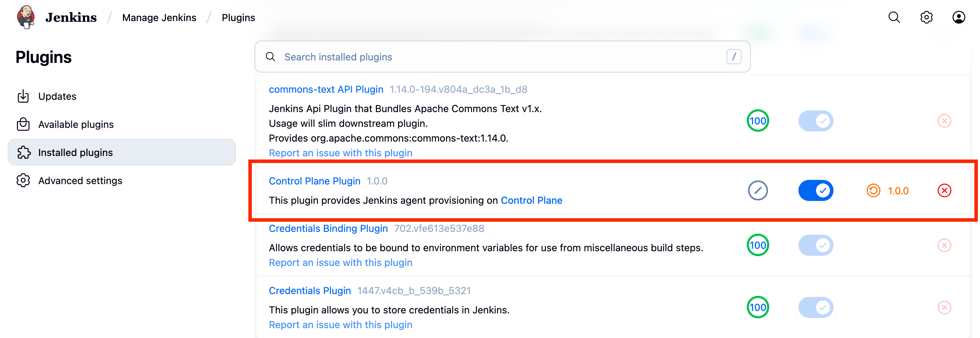This screenshot has height=338, width=980.
Task: Open Updates in the sidebar
Action: [122, 96]
